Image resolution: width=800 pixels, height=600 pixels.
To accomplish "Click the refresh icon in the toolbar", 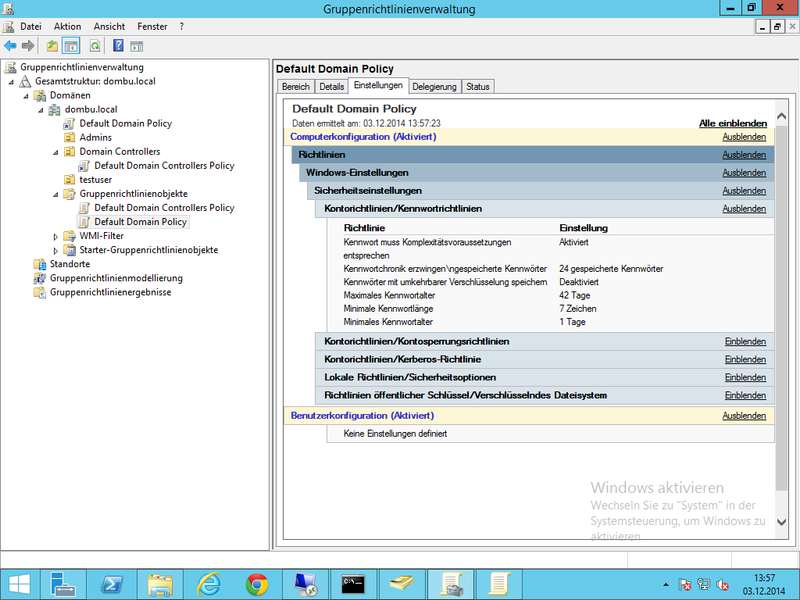I will pyautogui.click(x=95, y=46).
